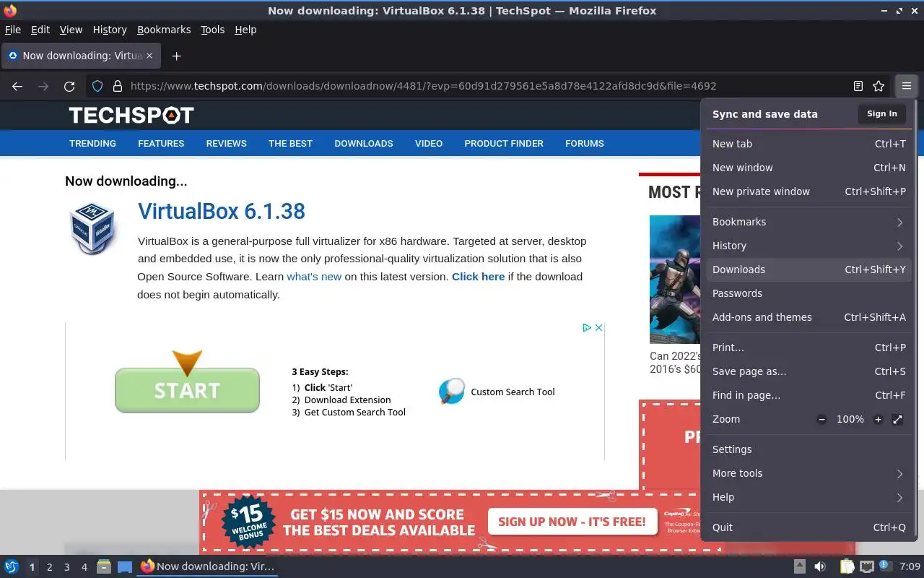Open the system start menu icon

12,566
